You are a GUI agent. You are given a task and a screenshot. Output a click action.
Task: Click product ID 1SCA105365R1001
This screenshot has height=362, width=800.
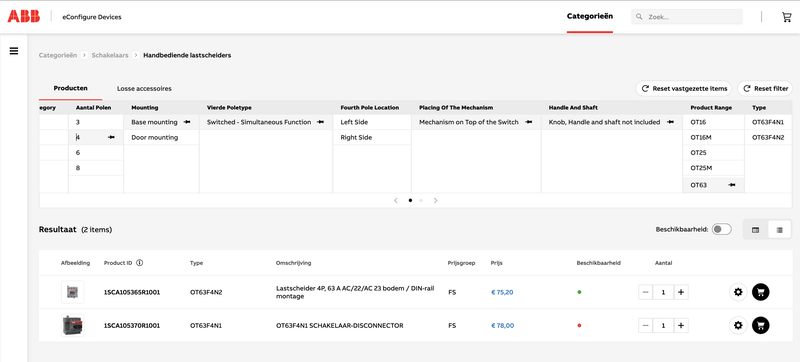[132, 293]
